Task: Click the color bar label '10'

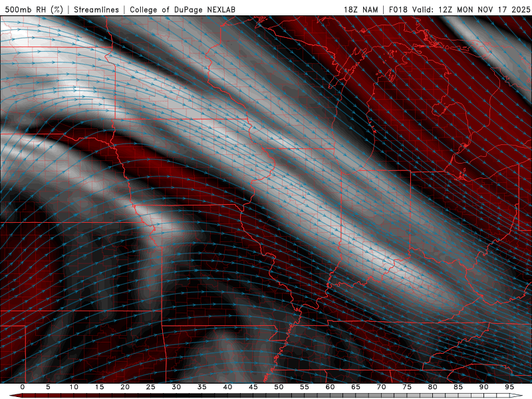Action: pos(74,387)
